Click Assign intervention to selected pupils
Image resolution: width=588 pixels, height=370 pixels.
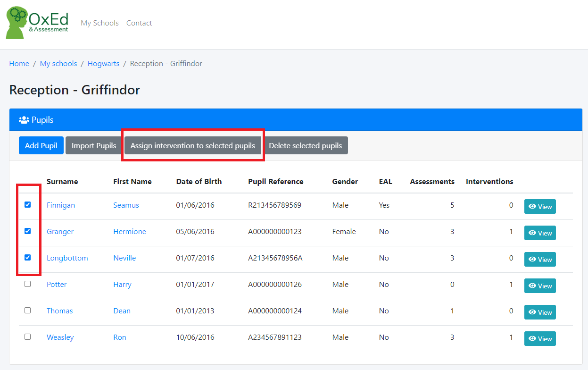[x=192, y=145]
